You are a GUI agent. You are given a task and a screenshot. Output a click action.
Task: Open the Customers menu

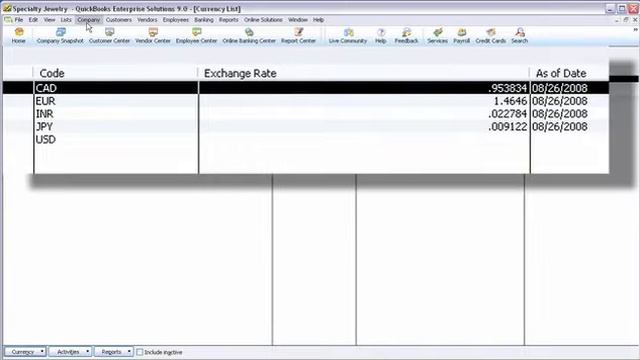click(119, 20)
